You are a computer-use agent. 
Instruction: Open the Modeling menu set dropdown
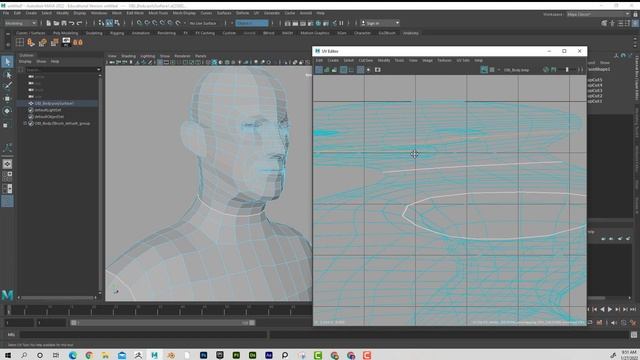(21, 23)
